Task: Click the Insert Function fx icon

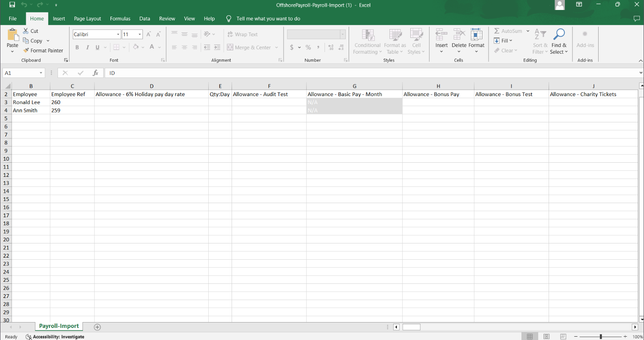Action: [x=95, y=73]
